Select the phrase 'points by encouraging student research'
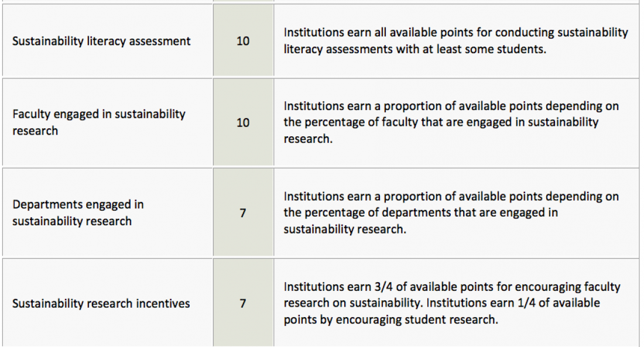 pyautogui.click(x=390, y=319)
